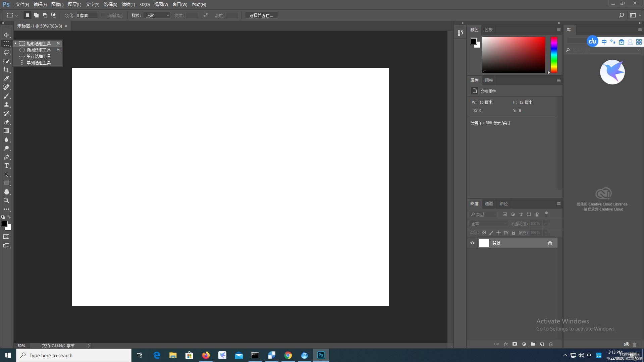Select the Gradient tool
The height and width of the screenshot is (362, 644).
6,131
